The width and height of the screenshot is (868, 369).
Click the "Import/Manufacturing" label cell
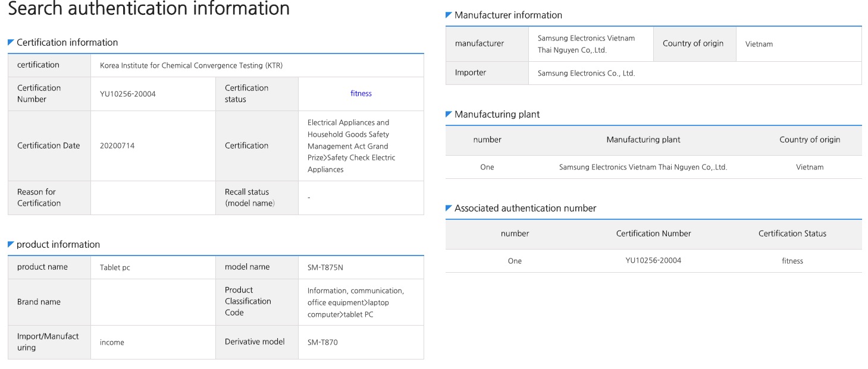tap(48, 342)
